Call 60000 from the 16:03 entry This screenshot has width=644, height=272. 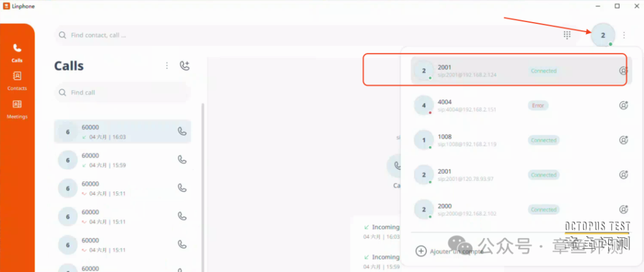182,132
